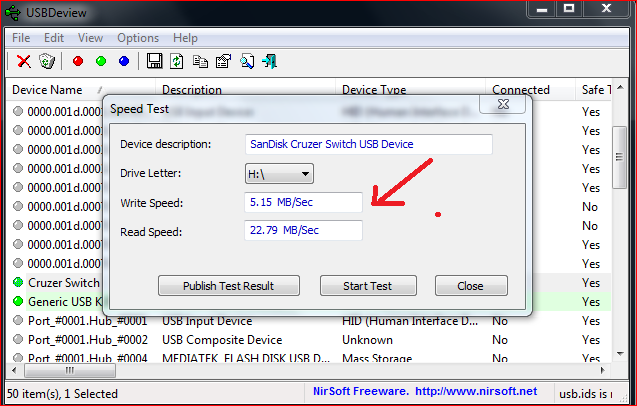Click the red circle disconnect device icon

tap(78, 61)
